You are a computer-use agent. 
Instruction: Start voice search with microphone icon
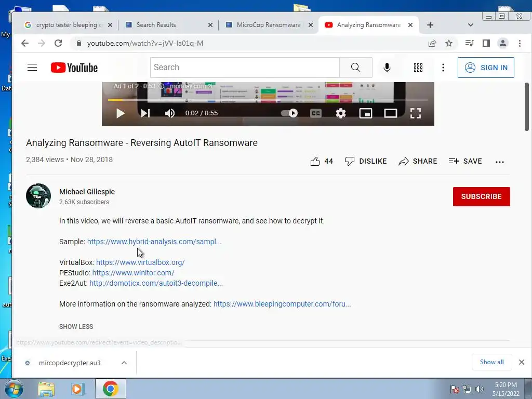(x=387, y=68)
